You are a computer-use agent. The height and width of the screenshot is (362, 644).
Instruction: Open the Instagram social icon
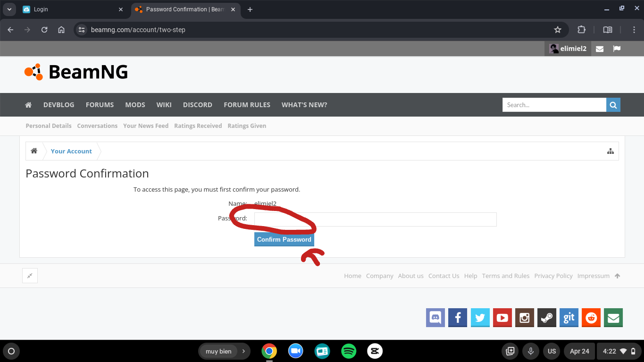524,318
